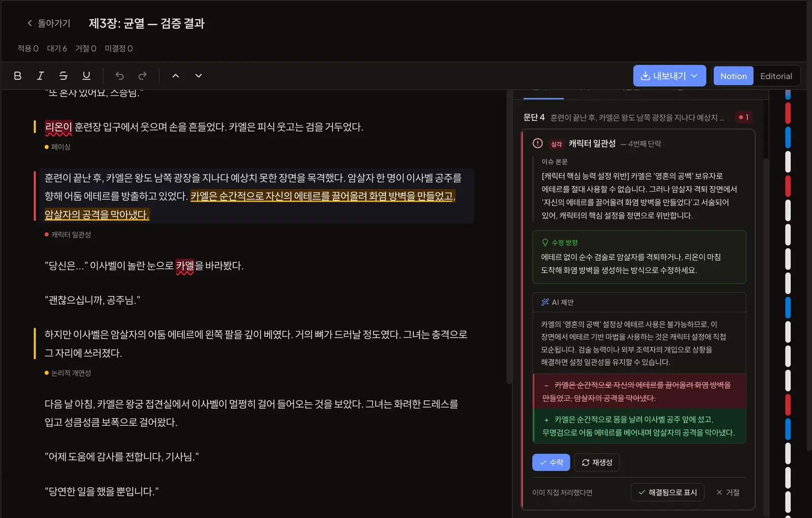Viewport: 812px width, 518px height.
Task: Click the lightbulb icon beside 수정 방향
Action: 545,243
